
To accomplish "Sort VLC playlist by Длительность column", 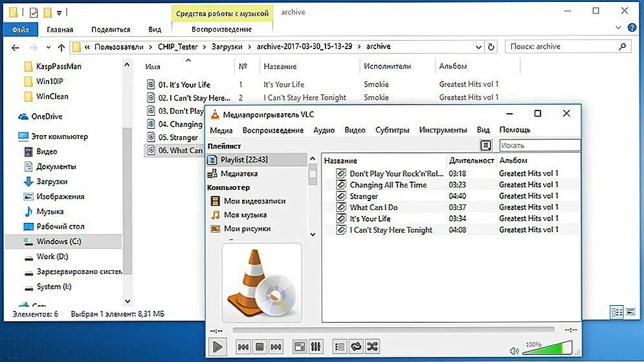I will (471, 160).
